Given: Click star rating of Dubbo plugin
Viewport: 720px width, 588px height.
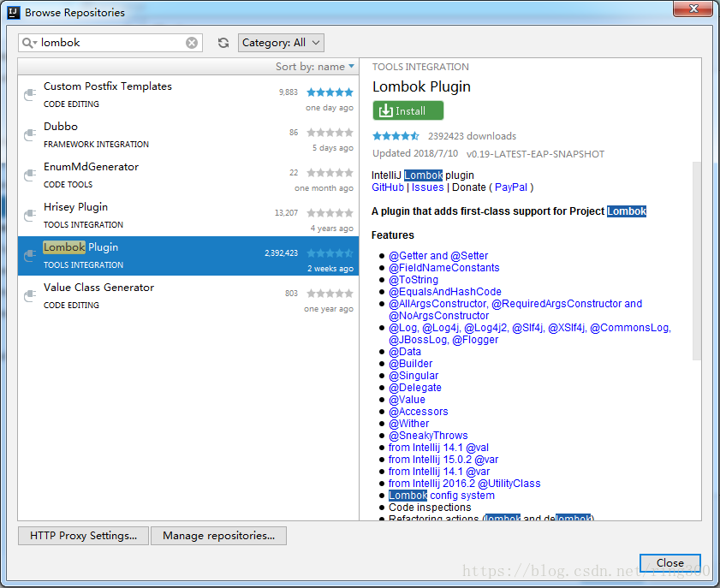Looking at the screenshot, I should click(330, 133).
